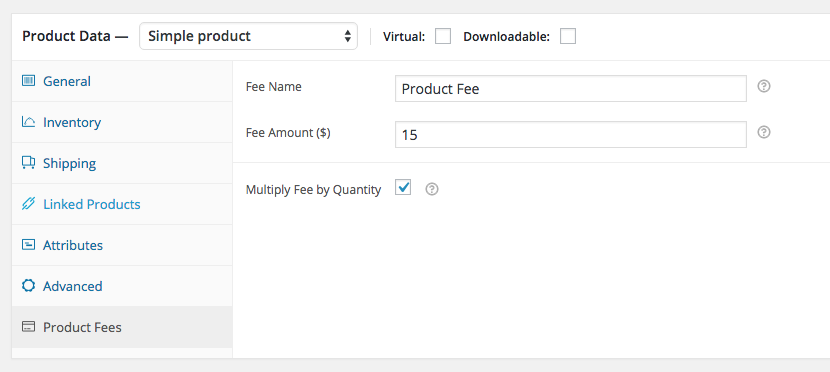Click help icon for Multiply Fee by Quantity
830x372 pixels.
[x=432, y=189]
